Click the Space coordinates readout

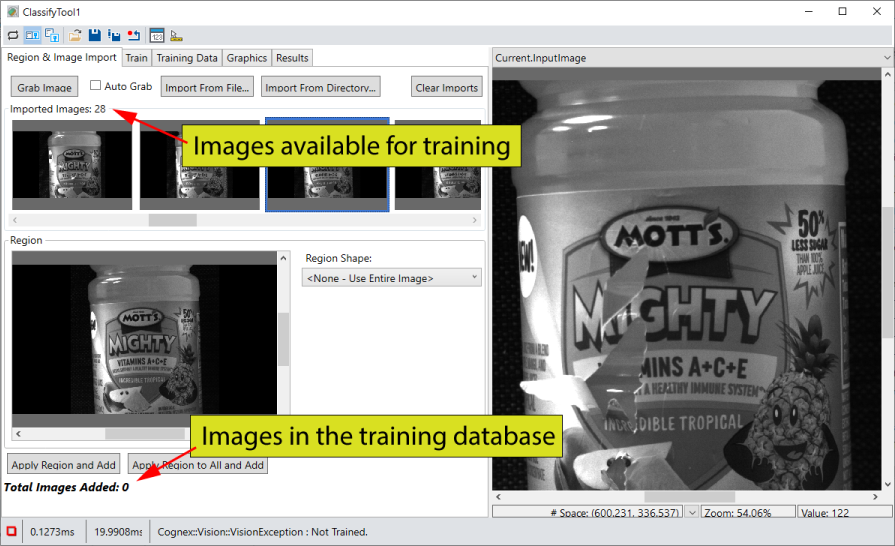(x=588, y=512)
